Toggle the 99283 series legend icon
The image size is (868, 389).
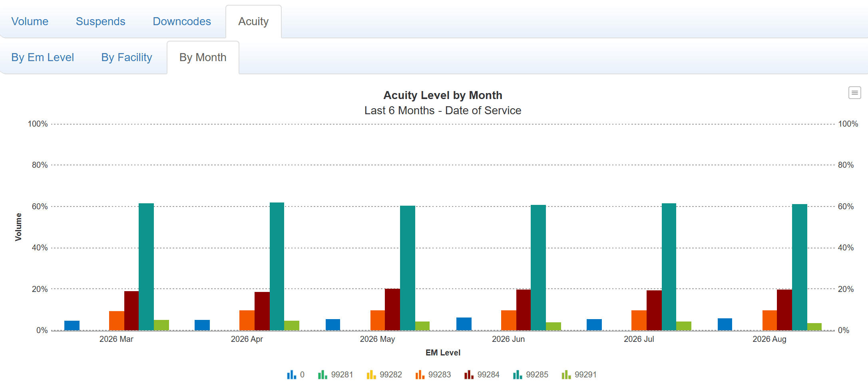(420, 375)
